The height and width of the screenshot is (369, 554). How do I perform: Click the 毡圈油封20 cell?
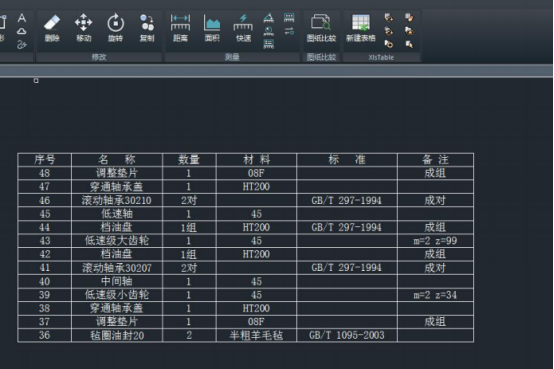click(x=117, y=335)
